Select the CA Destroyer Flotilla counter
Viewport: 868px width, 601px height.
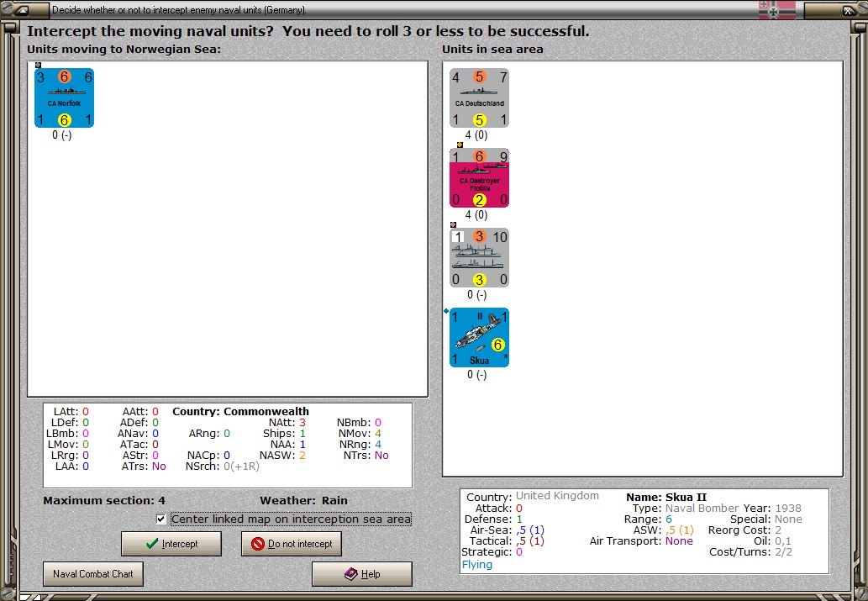pyautogui.click(x=480, y=178)
